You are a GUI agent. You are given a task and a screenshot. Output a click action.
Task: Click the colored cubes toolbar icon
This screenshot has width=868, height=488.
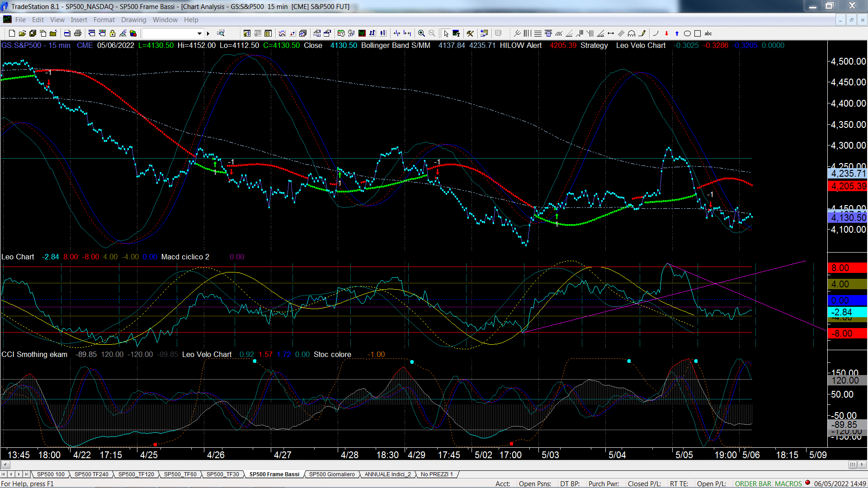click(x=133, y=33)
